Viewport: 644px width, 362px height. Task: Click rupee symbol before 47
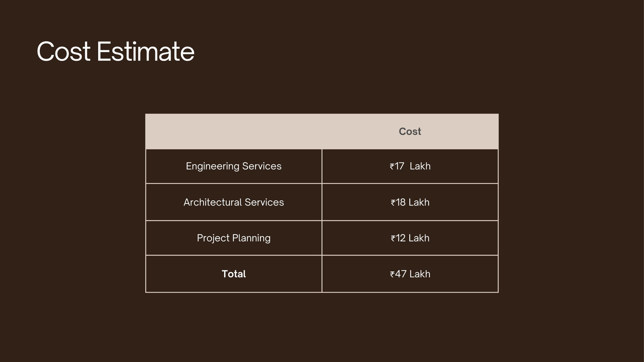(392, 274)
